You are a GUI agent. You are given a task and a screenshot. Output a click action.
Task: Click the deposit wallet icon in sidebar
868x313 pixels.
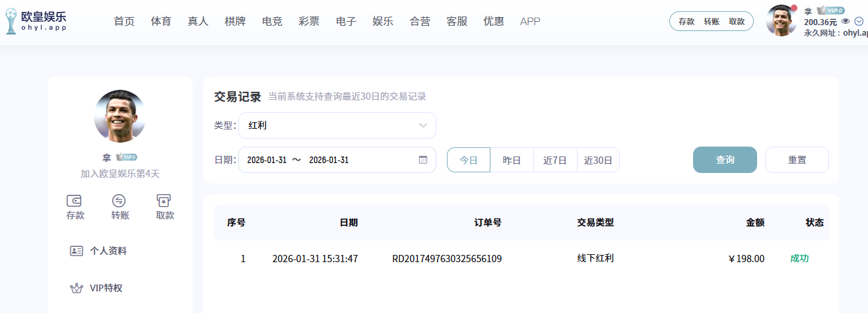click(75, 201)
